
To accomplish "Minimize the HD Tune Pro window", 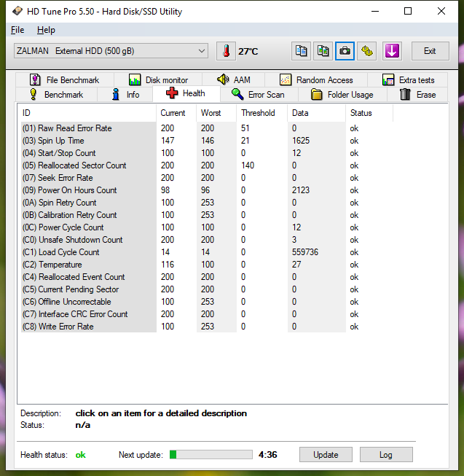I will [375, 11].
